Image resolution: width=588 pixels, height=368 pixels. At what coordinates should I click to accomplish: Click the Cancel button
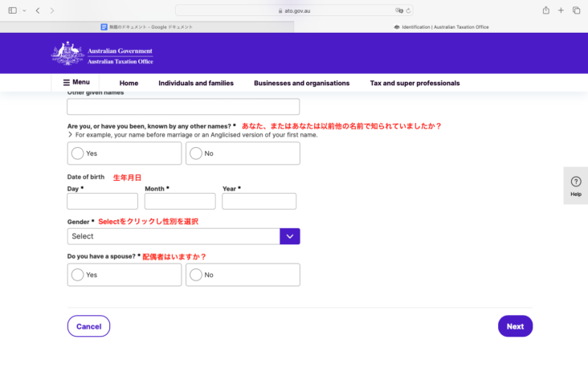88,326
